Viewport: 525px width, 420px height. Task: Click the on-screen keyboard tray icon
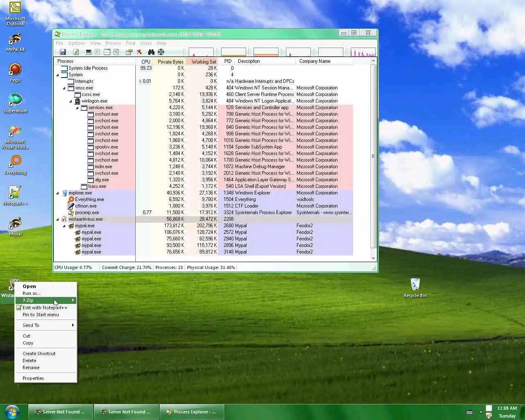coord(470,412)
